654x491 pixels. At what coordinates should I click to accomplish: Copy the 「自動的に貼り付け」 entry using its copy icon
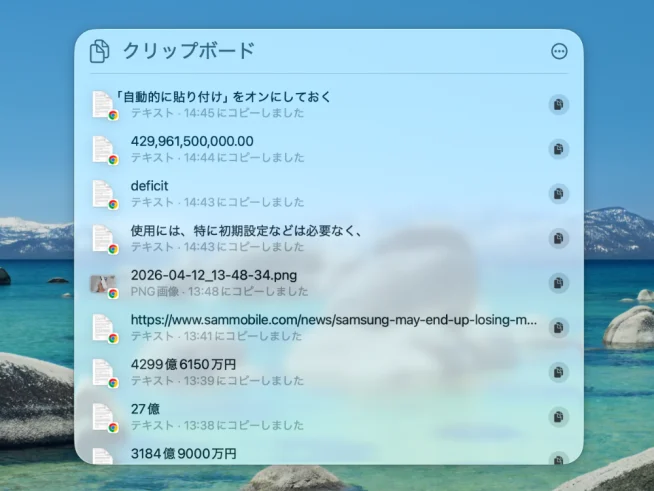pyautogui.click(x=558, y=104)
